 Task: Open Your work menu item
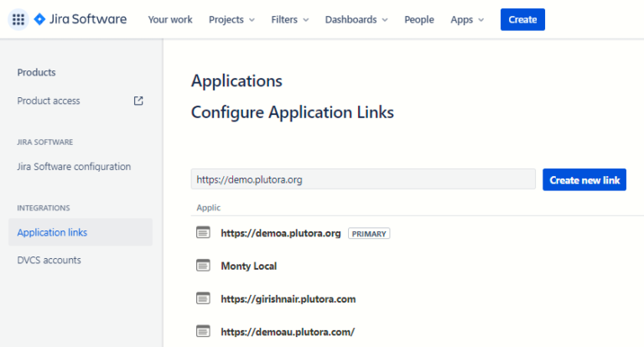tap(170, 20)
